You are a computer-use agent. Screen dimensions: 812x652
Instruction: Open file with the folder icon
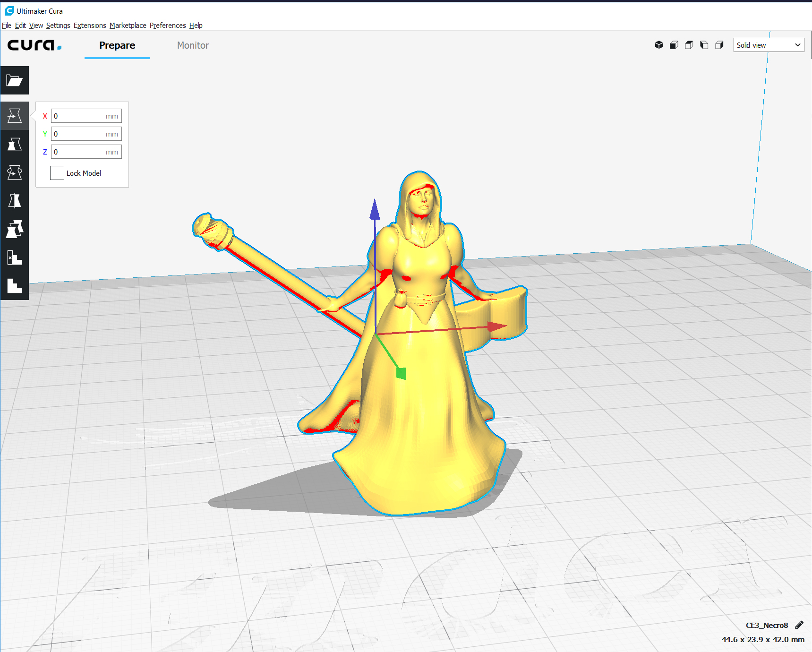point(14,80)
